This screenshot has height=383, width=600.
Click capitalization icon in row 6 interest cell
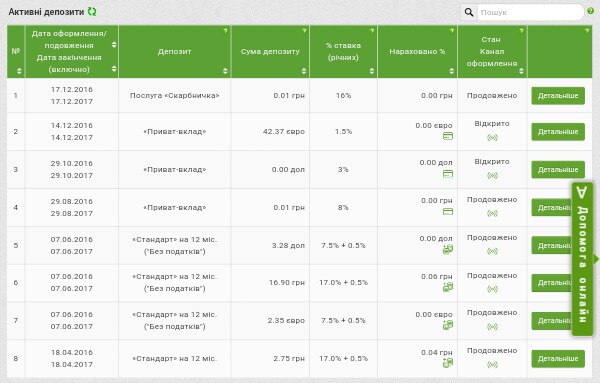(x=448, y=287)
